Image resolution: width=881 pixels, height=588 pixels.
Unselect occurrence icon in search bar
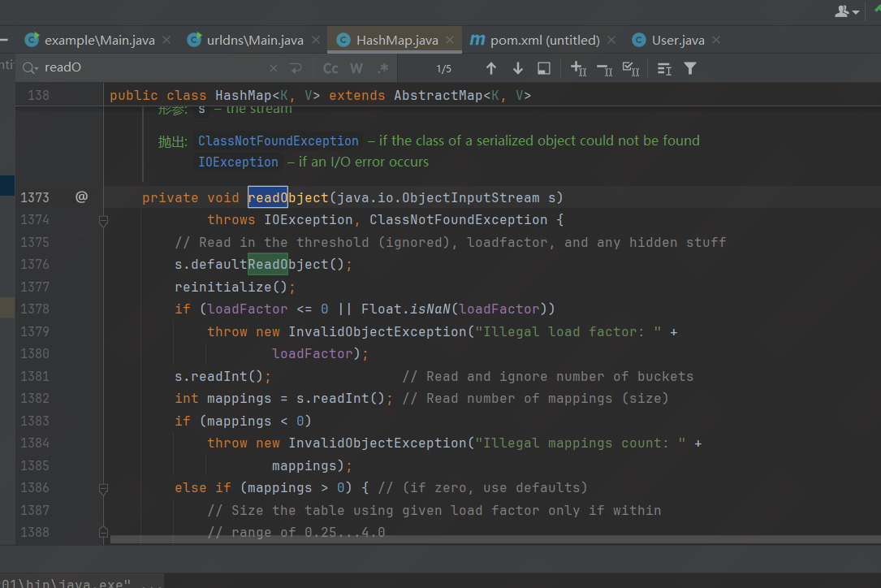pos(604,68)
